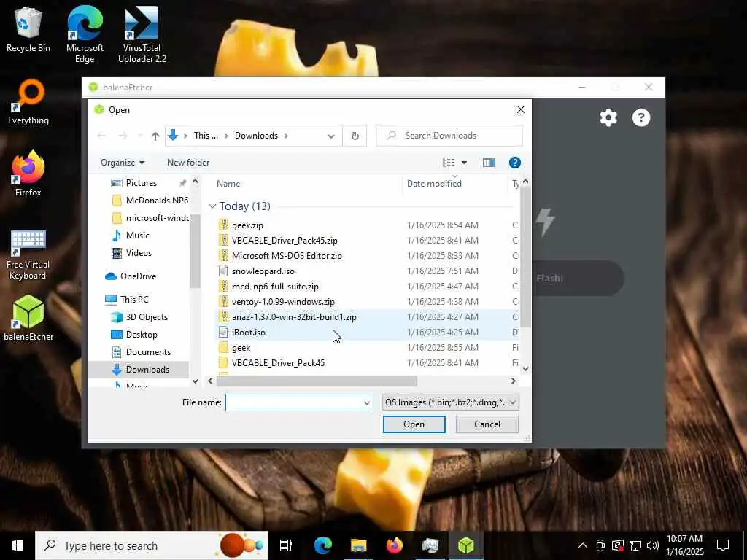Click the file list vertical scrollbar thumb
This screenshot has height=560, width=747.
(x=525, y=257)
